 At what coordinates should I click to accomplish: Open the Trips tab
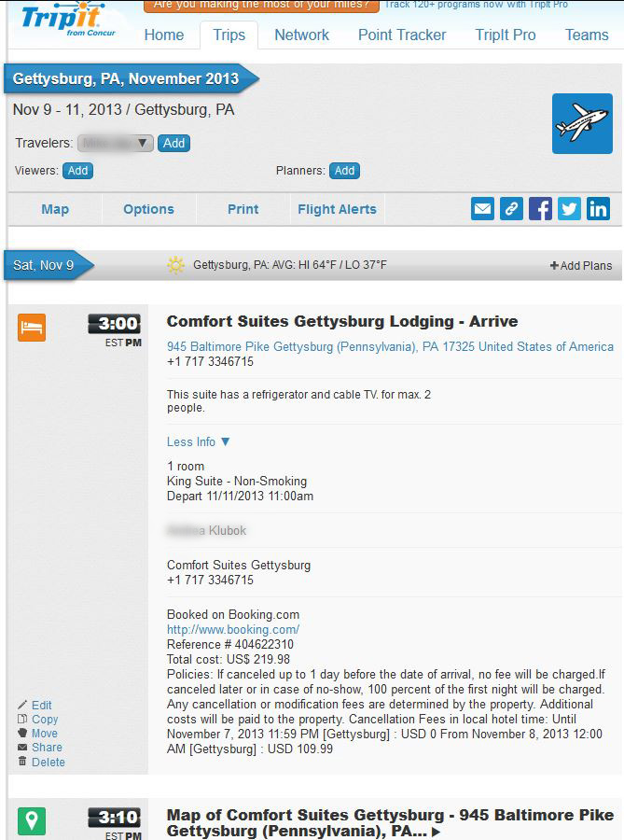click(x=229, y=35)
